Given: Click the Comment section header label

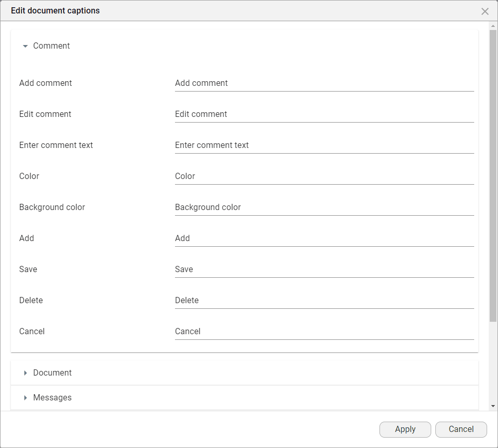Looking at the screenshot, I should click(51, 46).
